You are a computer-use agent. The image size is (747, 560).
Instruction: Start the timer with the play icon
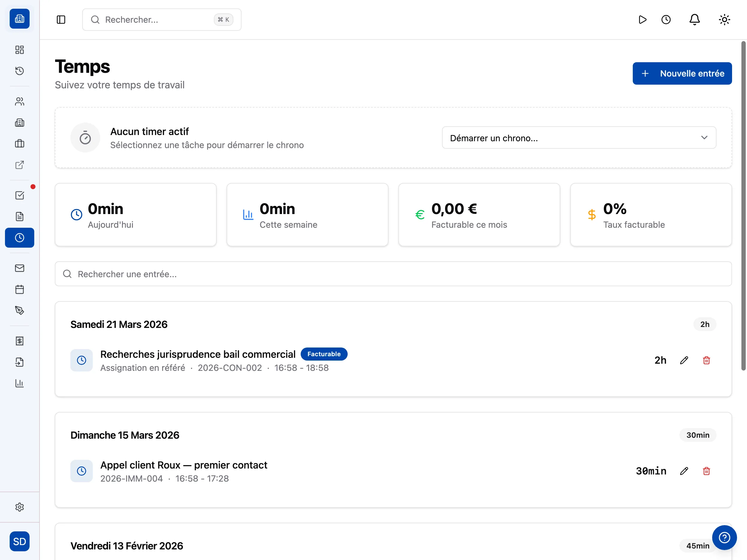pyautogui.click(x=642, y=20)
